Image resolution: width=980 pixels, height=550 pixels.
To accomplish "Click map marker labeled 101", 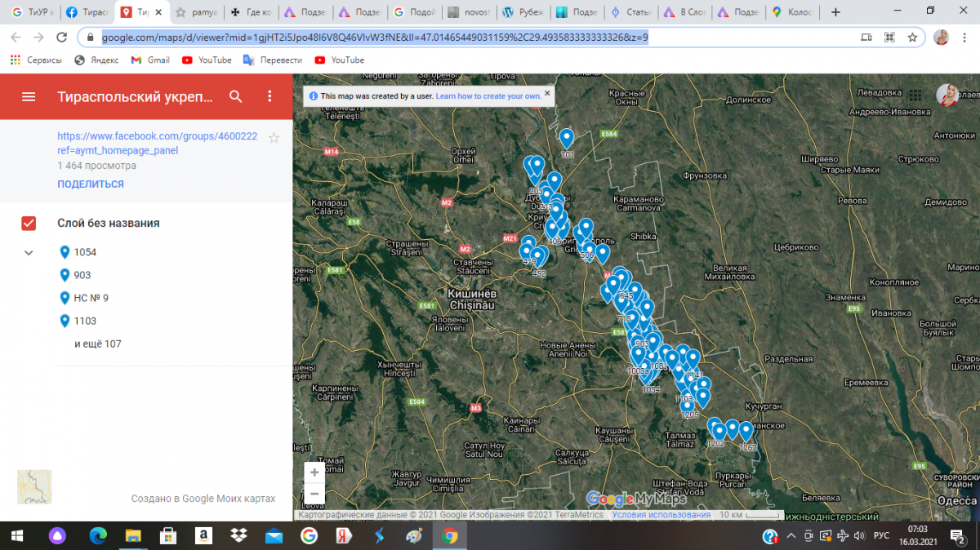I will (567, 139).
